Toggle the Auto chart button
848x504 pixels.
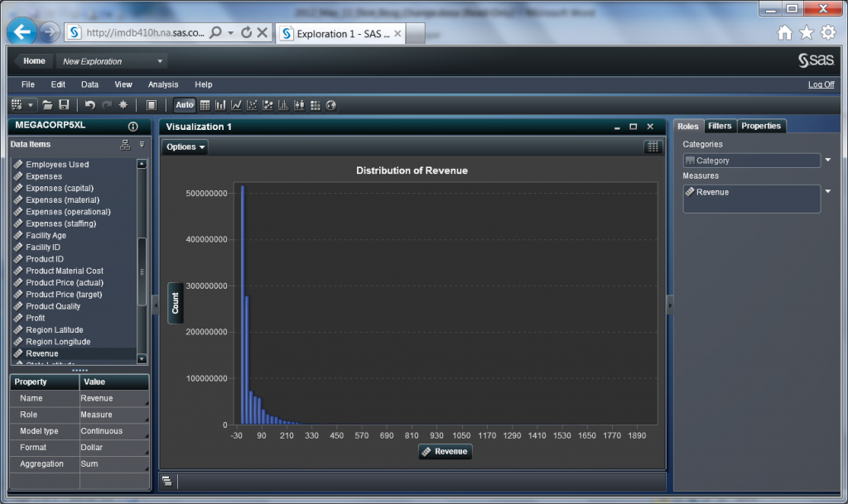(184, 105)
